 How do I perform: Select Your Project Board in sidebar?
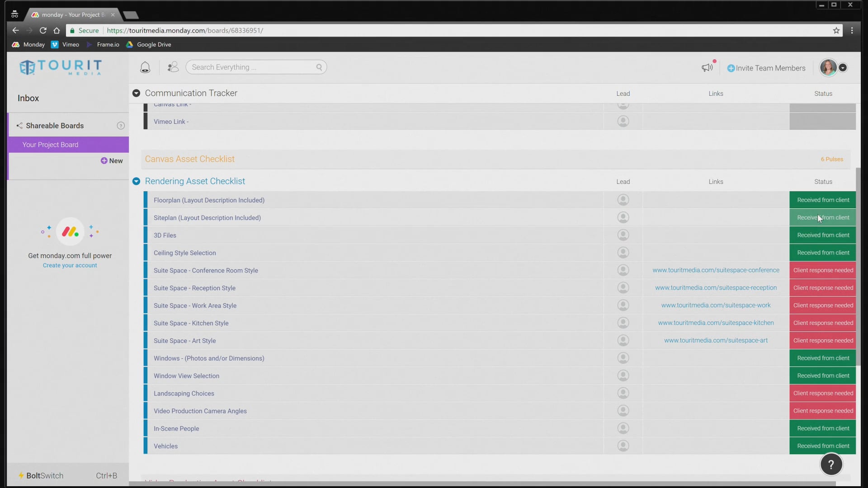click(68, 145)
